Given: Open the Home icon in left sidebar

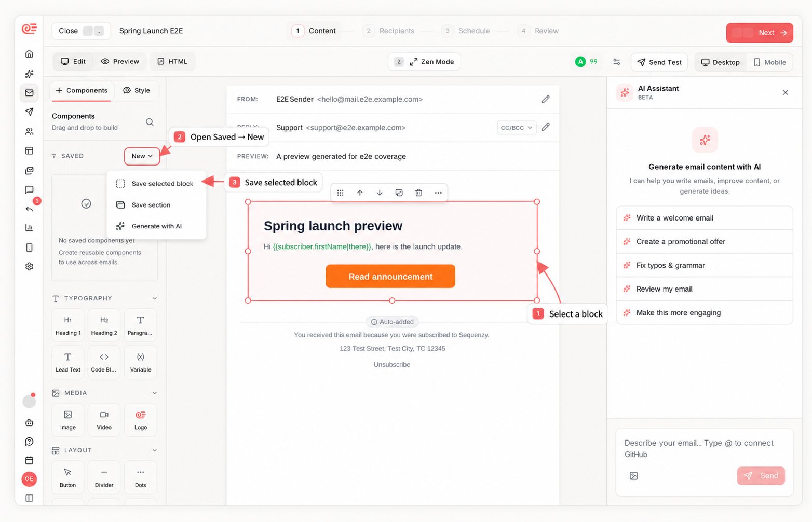Looking at the screenshot, I should coord(29,54).
